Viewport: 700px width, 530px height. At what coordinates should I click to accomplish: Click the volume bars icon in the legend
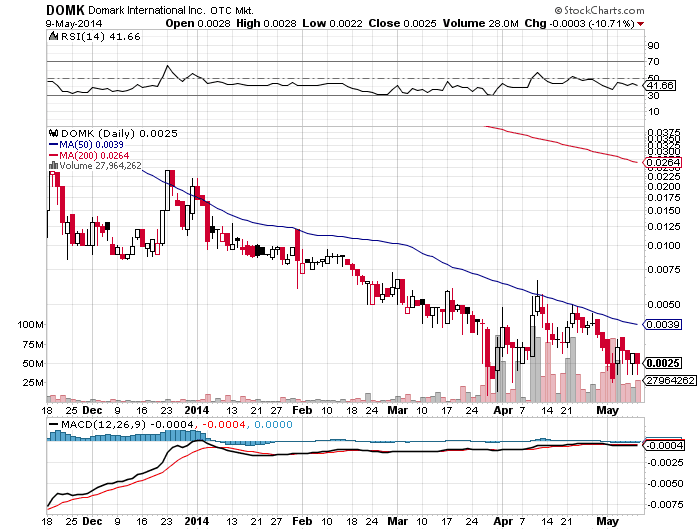pyautogui.click(x=53, y=166)
